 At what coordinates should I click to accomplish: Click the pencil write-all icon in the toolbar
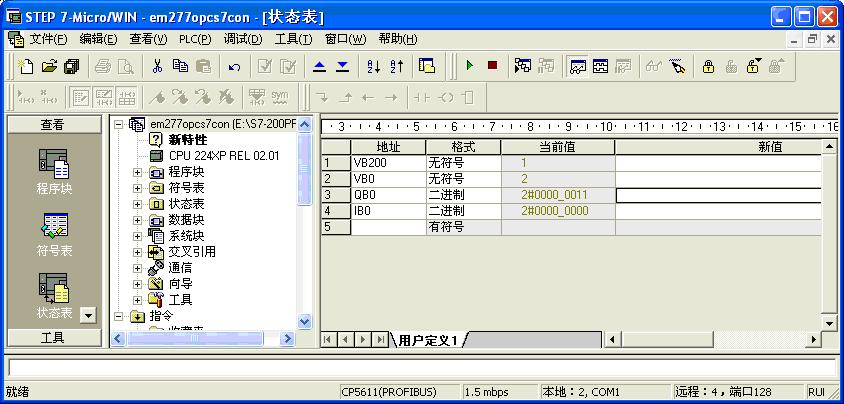pyautogui.click(x=677, y=67)
